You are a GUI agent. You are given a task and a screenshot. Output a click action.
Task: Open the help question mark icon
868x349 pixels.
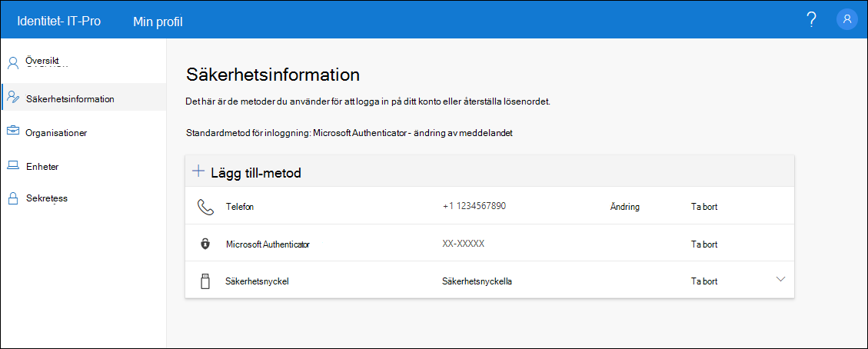point(811,20)
